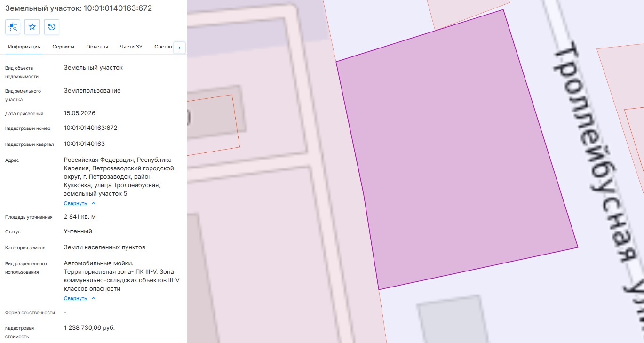The image size is (644, 343).
Task: Click the Форма собственности label
Action: [x=30, y=313]
